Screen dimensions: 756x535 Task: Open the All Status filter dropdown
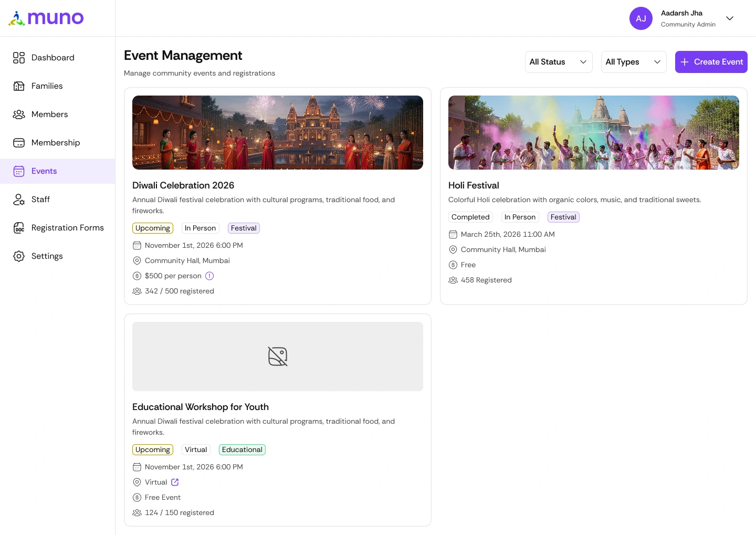(559, 62)
